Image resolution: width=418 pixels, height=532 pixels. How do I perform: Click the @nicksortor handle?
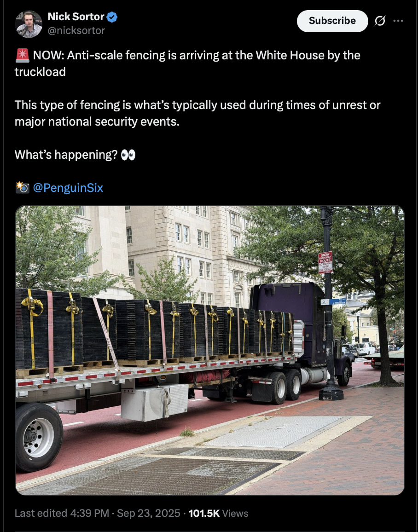click(76, 30)
